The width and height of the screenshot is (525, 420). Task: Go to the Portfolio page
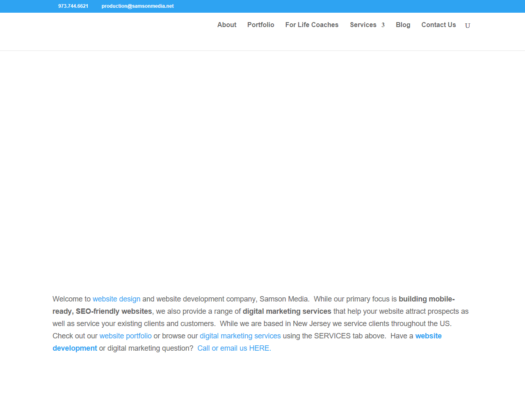point(260,25)
